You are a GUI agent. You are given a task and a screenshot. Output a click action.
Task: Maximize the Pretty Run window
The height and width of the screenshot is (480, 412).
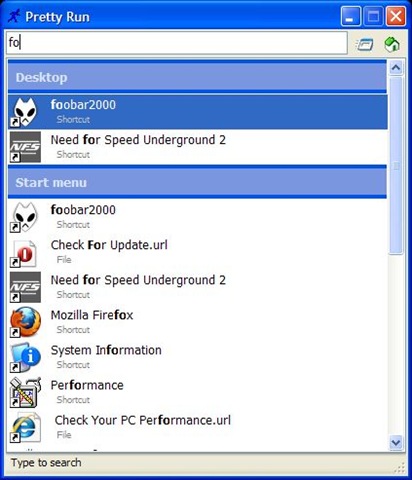[373, 16]
